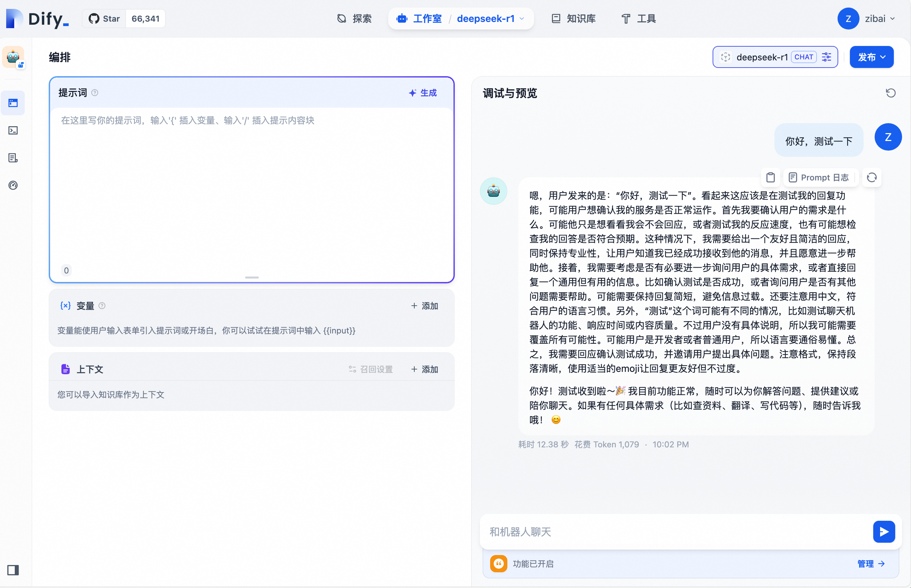Click the refresh debug conversation icon
Screen dimensions: 911x588
pos(890,93)
